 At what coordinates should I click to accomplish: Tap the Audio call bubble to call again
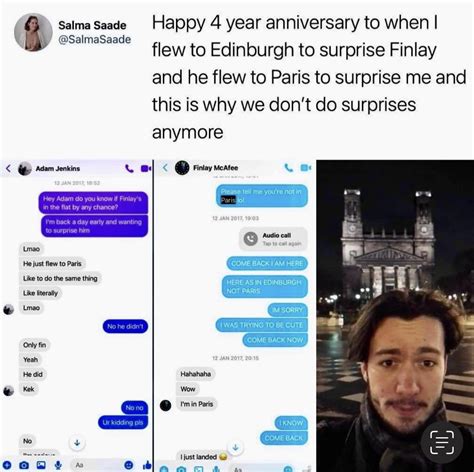pyautogui.click(x=273, y=239)
